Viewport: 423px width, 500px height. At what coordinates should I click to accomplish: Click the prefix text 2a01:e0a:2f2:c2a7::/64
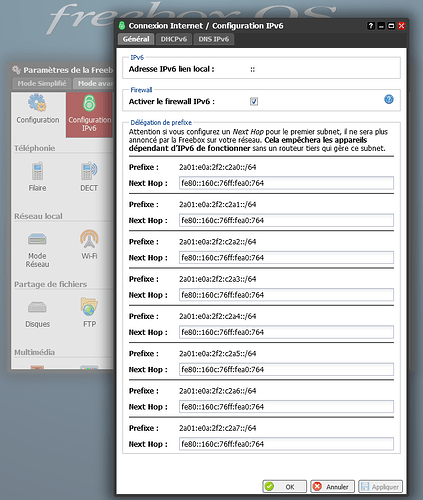218,428
